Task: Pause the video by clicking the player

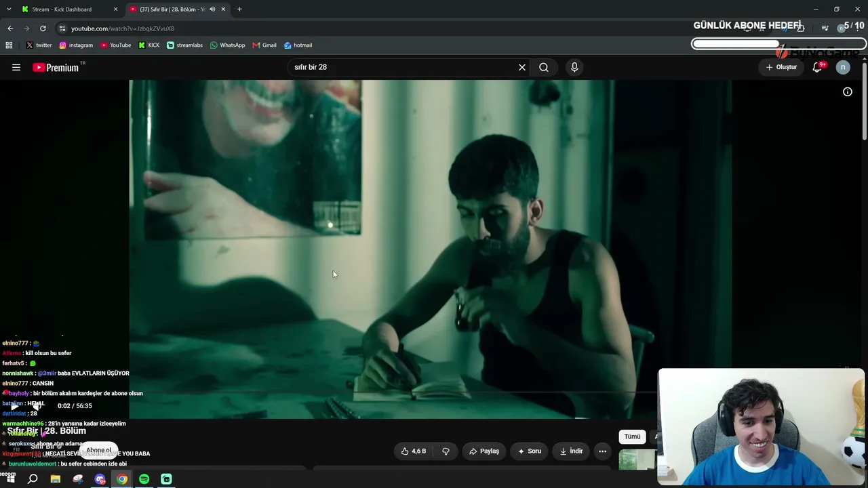Action: [430, 249]
